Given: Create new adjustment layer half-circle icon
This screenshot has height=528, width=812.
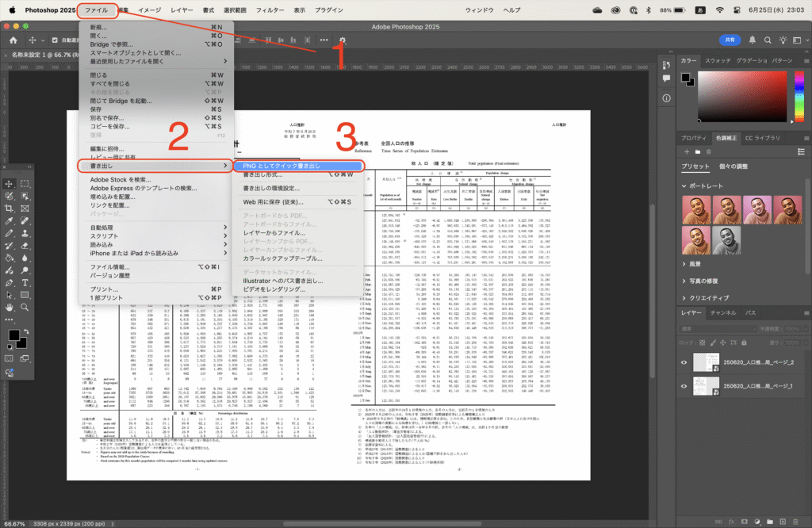Looking at the screenshot, I should 757,522.
